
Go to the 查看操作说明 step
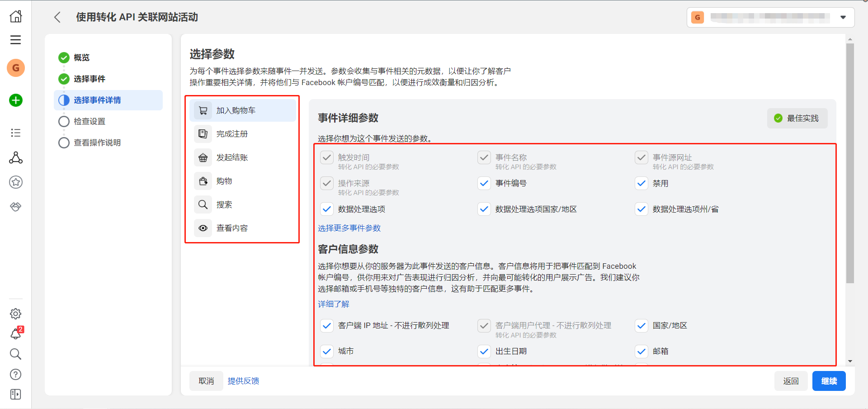(x=97, y=143)
